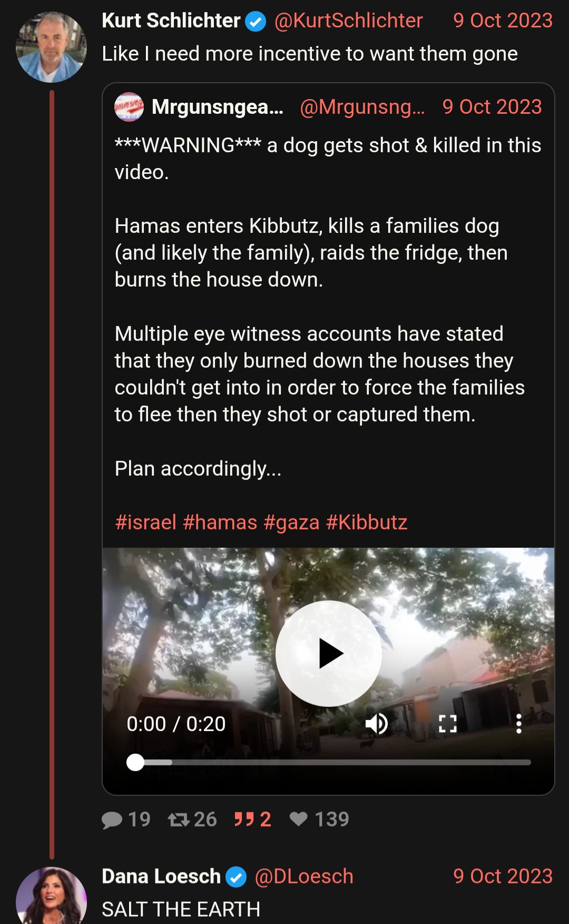Click the quote marks icon
The image size is (569, 924).
tap(244, 819)
